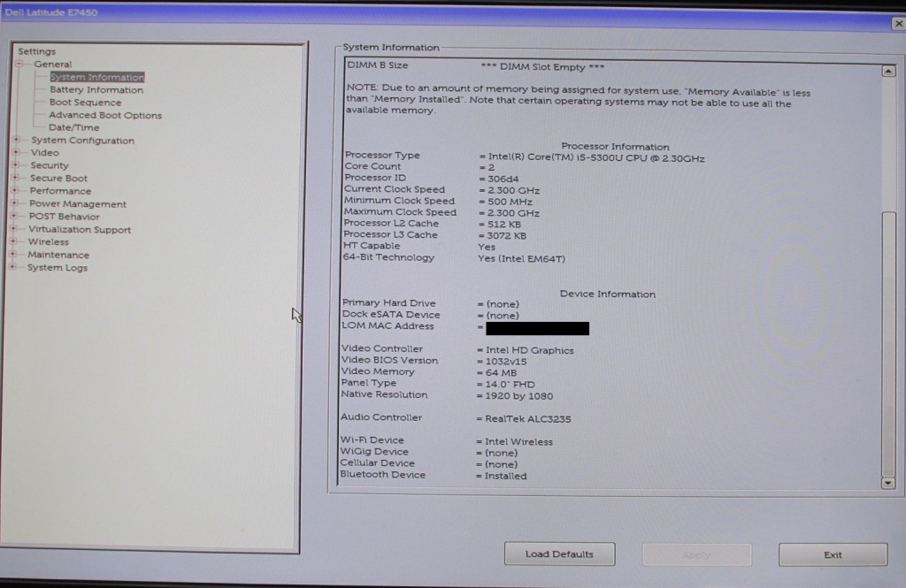Collapse the General tree node
Viewport: 906px width, 588px height.
[19, 64]
